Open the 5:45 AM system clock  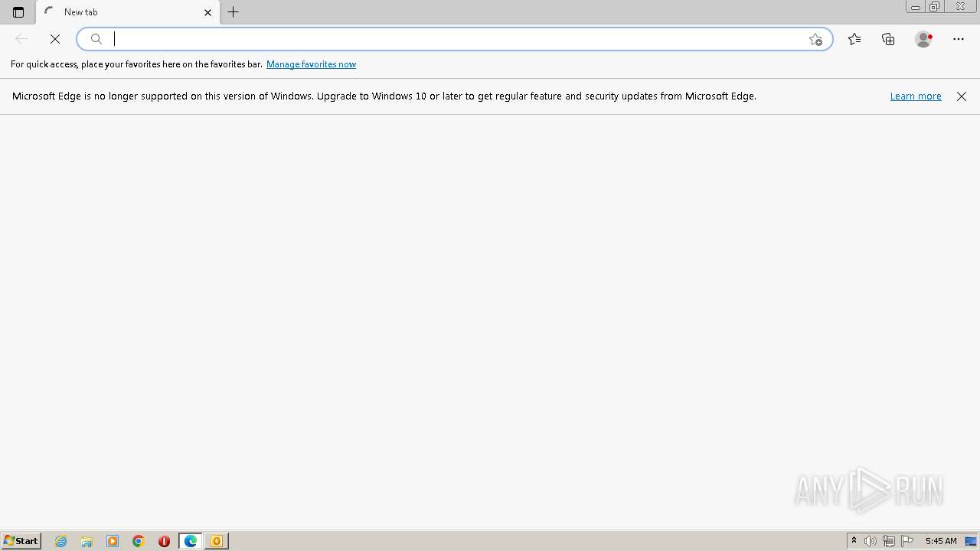[941, 541]
